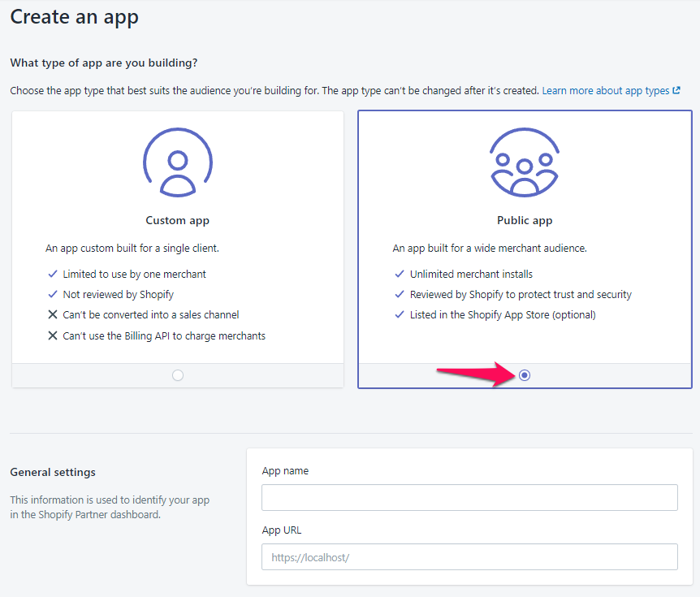This screenshot has height=597, width=700.
Task: Click the checkmark beside Limited to one merchant
Action: [53, 274]
